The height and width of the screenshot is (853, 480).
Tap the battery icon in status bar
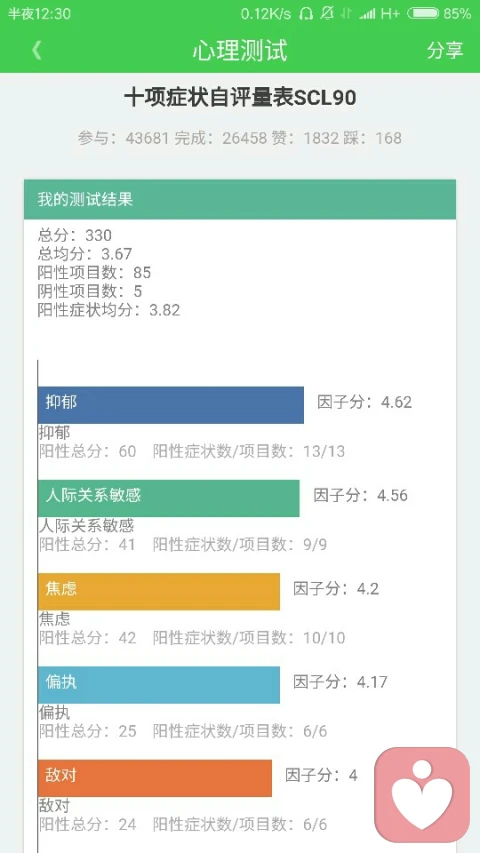(x=423, y=14)
